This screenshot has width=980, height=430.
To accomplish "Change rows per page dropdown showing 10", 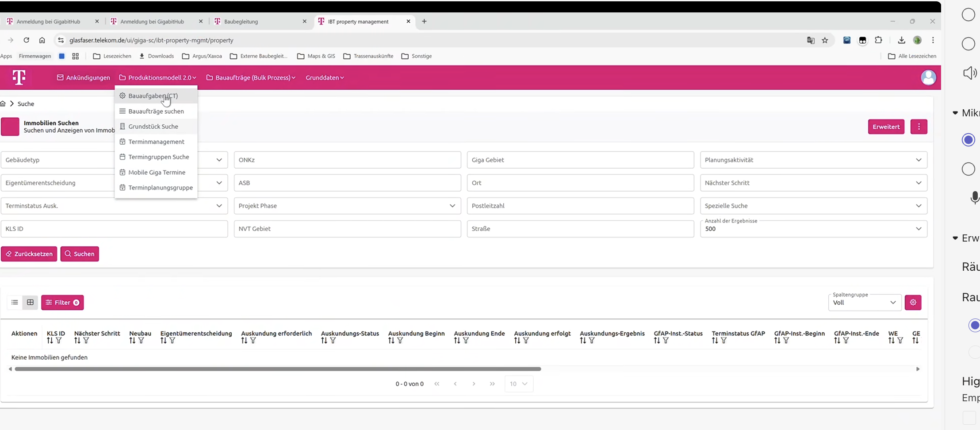I will (x=518, y=384).
